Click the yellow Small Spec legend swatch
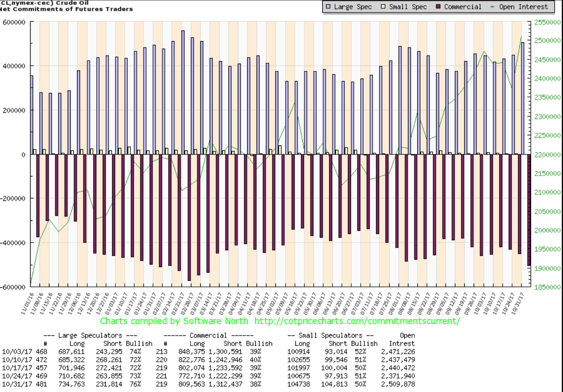 pos(383,7)
